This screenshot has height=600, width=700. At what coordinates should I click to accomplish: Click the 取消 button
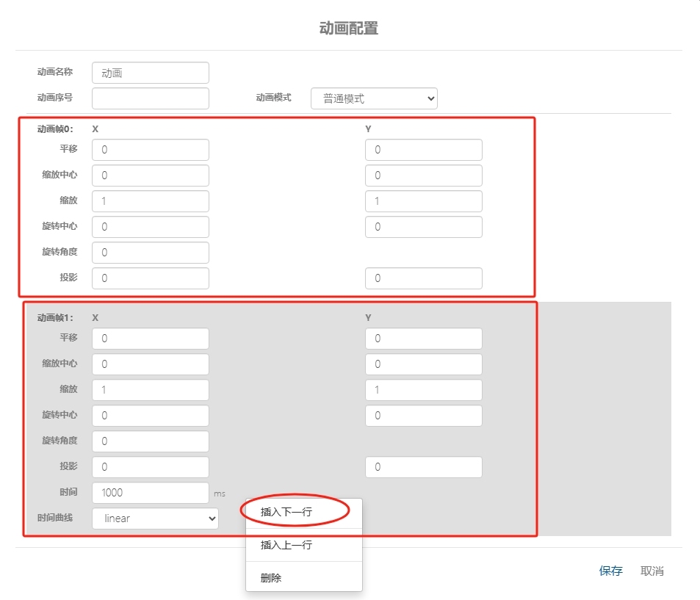click(x=652, y=571)
